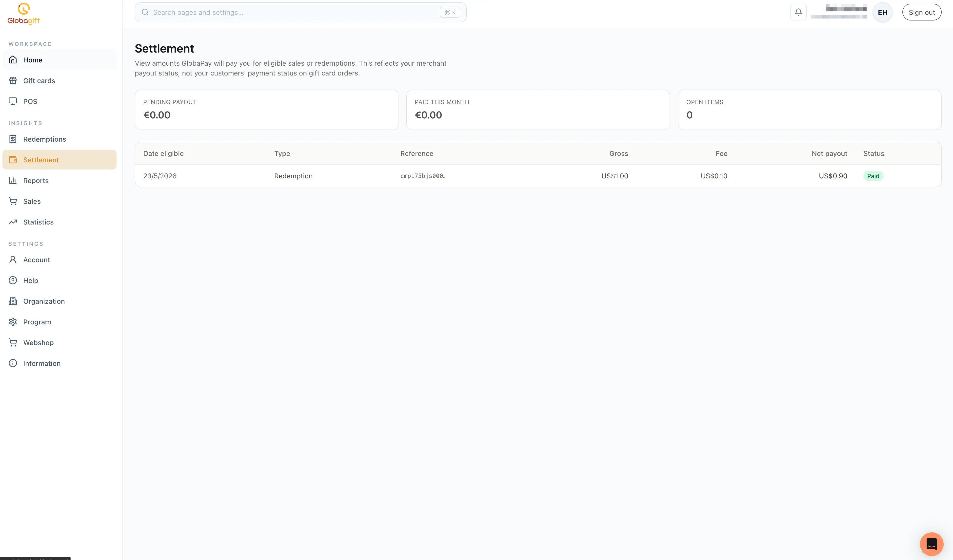
Task: Go to Home in the sidebar
Action: [59, 60]
